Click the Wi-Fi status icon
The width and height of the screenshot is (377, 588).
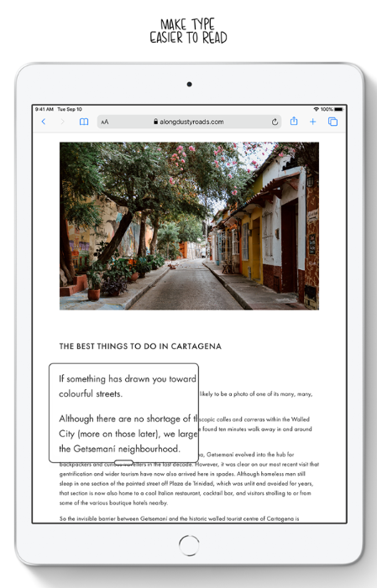(x=317, y=109)
